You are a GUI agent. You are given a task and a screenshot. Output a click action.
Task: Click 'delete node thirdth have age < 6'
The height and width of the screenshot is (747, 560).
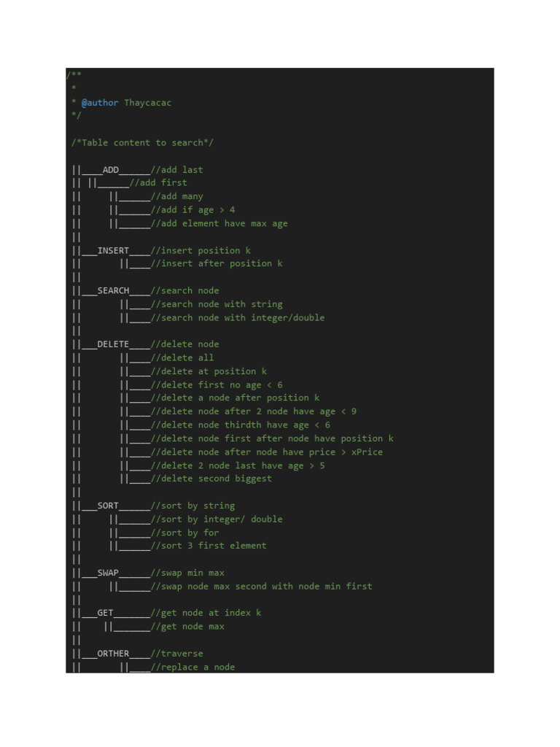241,425
